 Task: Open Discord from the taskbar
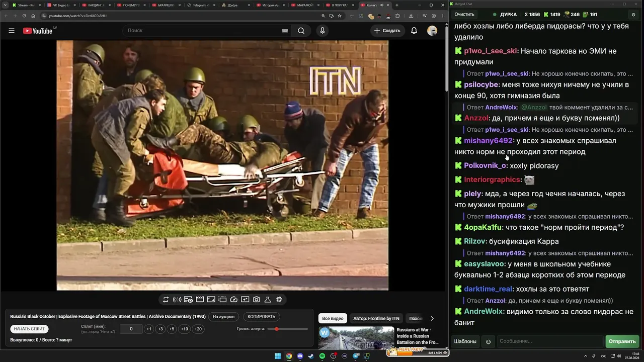point(300,356)
